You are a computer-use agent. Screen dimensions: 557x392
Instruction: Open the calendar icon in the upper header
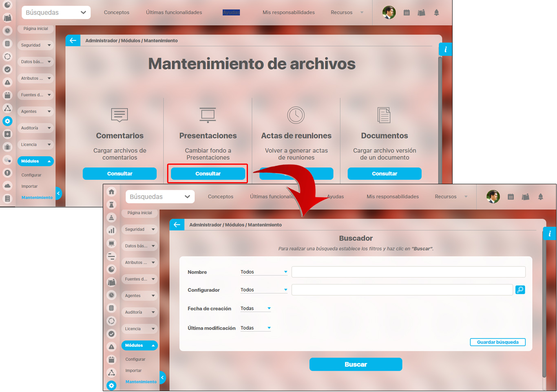point(407,13)
